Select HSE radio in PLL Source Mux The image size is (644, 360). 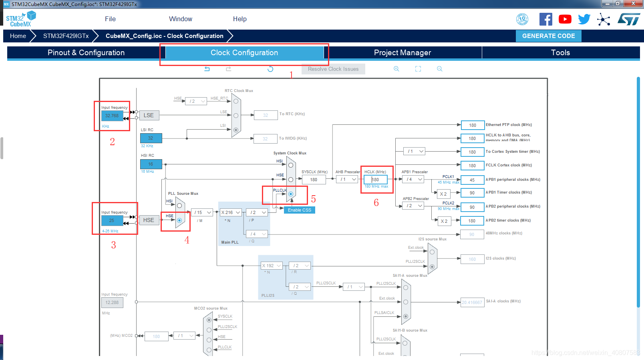click(179, 220)
